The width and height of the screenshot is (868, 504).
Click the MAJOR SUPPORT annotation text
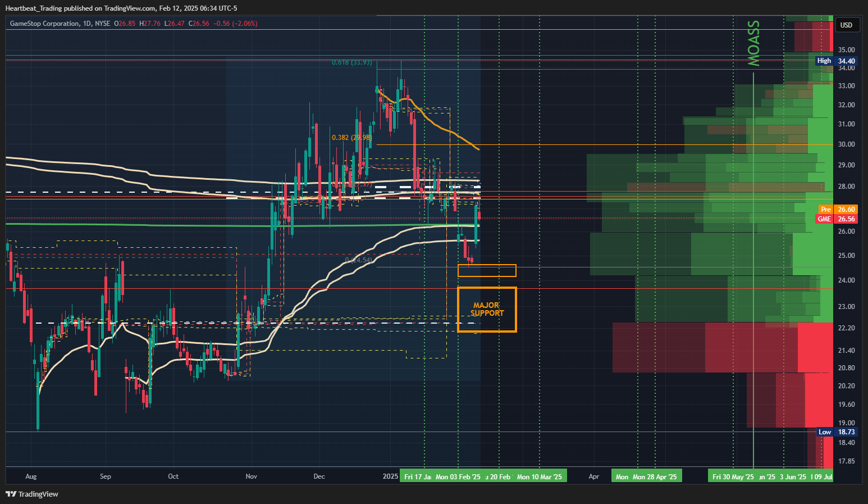[487, 309]
